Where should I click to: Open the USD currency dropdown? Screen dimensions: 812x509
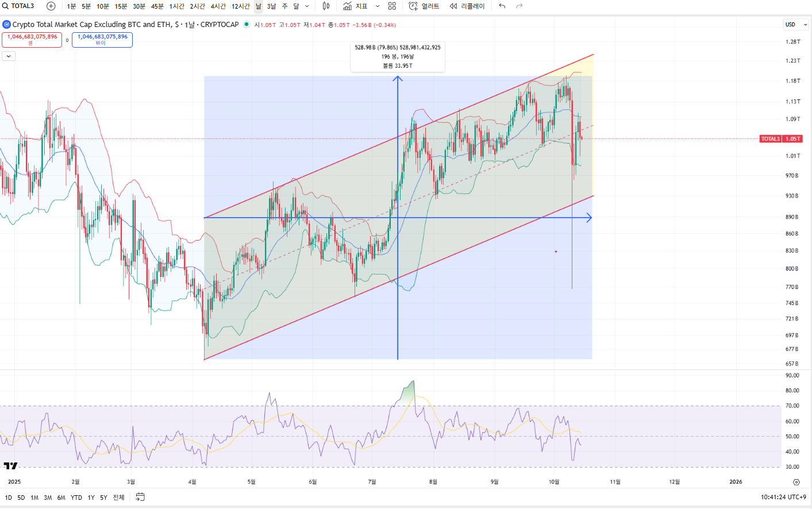(796, 25)
